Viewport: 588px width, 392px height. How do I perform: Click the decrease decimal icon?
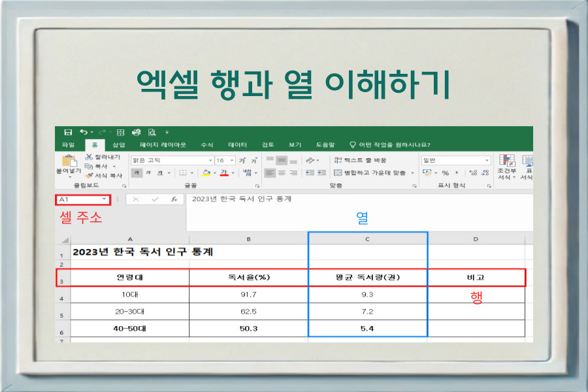coord(485,173)
